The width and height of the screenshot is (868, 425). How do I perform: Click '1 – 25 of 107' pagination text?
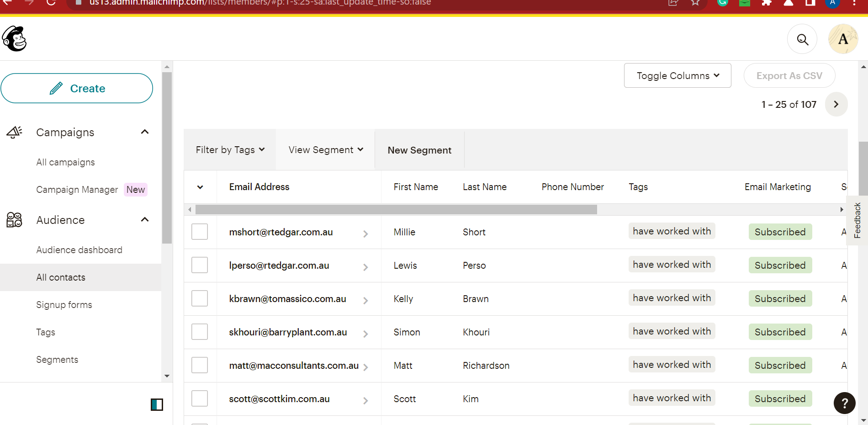click(789, 105)
